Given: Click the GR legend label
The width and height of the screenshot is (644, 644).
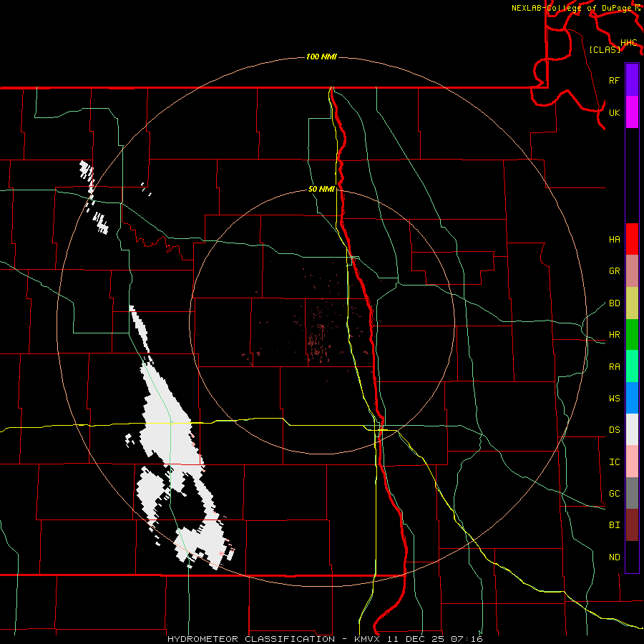Looking at the screenshot, I should (614, 271).
